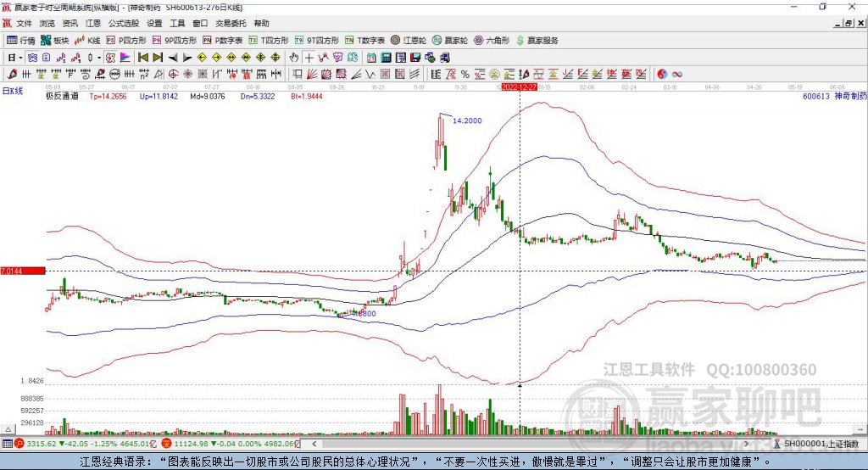Open the calculator icon
The image size is (868, 470).
click(387, 58)
